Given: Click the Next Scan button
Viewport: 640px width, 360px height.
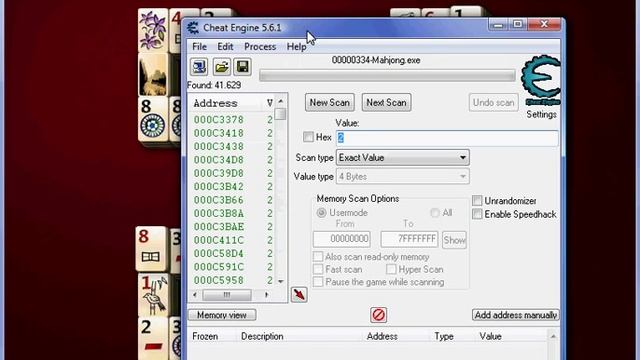Looking at the screenshot, I should pyautogui.click(x=386, y=102).
